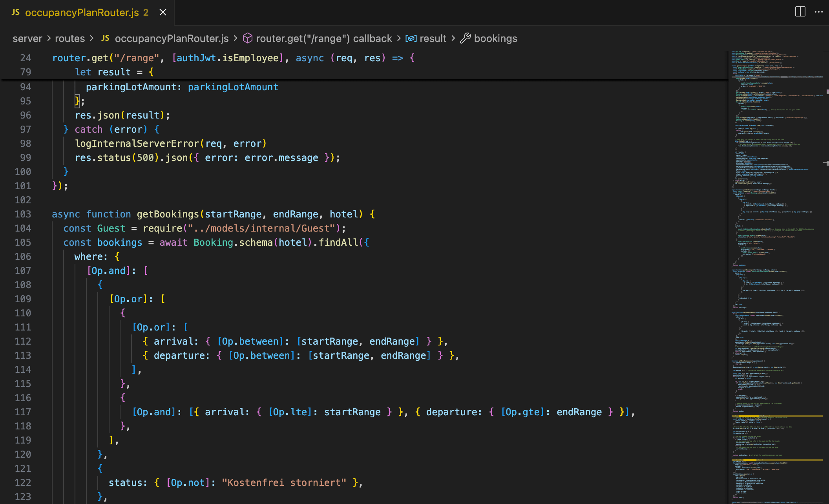The width and height of the screenshot is (829, 504).
Task: Open the result breadcrumb symbol list
Action: click(x=433, y=38)
